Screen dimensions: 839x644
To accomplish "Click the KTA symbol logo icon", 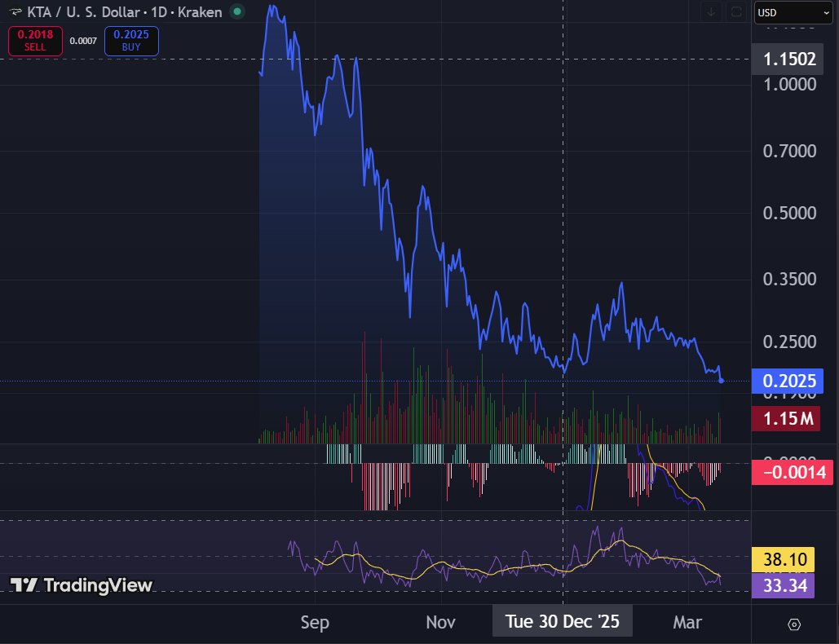I will (x=15, y=11).
